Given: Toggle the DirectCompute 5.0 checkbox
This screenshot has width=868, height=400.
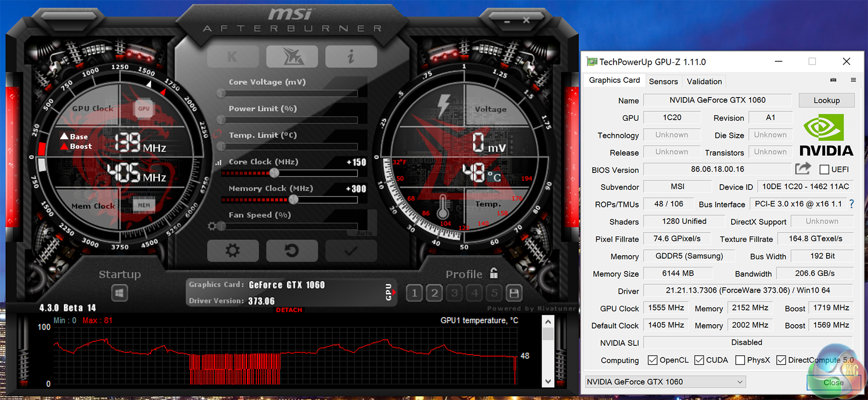Looking at the screenshot, I should click(x=781, y=360).
